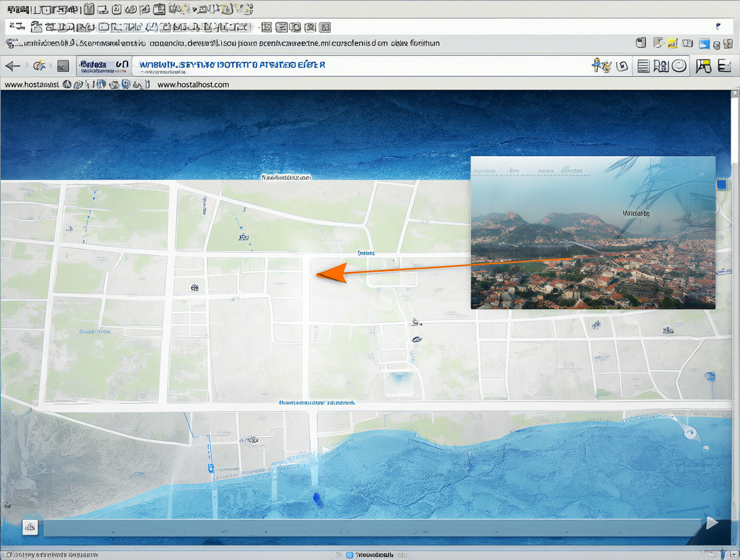This screenshot has width=740, height=560.
Task: Click the boxed plus icon after second row text
Action: coord(267,27)
